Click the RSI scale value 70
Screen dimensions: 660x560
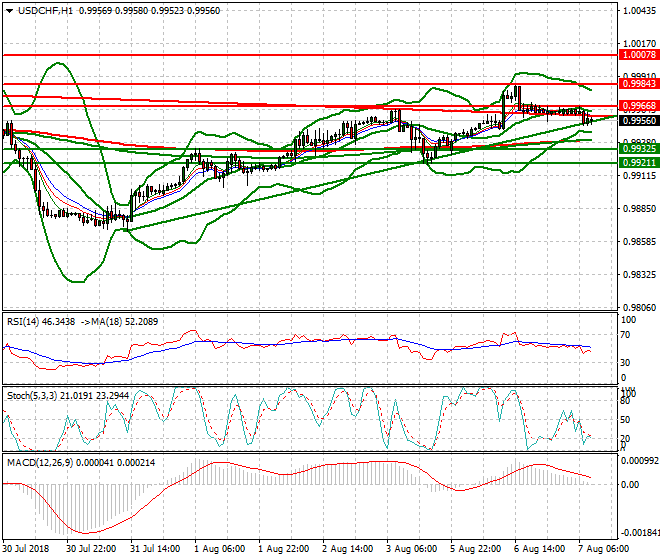coord(625,335)
